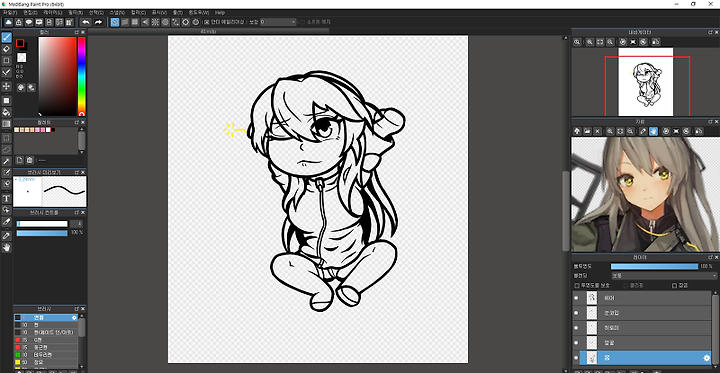Image resolution: width=720 pixels, height=373 pixels.
Task: Select the pink swatch in the Palette panel
Action: [x=43, y=130]
